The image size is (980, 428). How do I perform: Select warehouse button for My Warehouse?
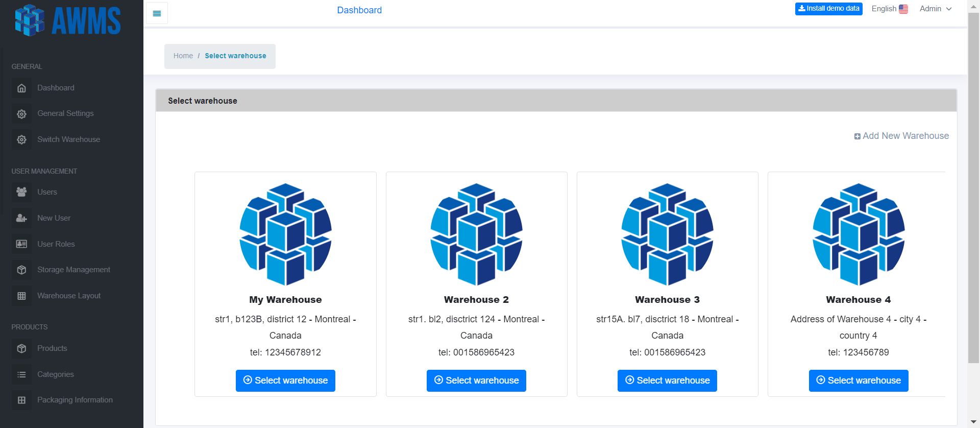285,381
